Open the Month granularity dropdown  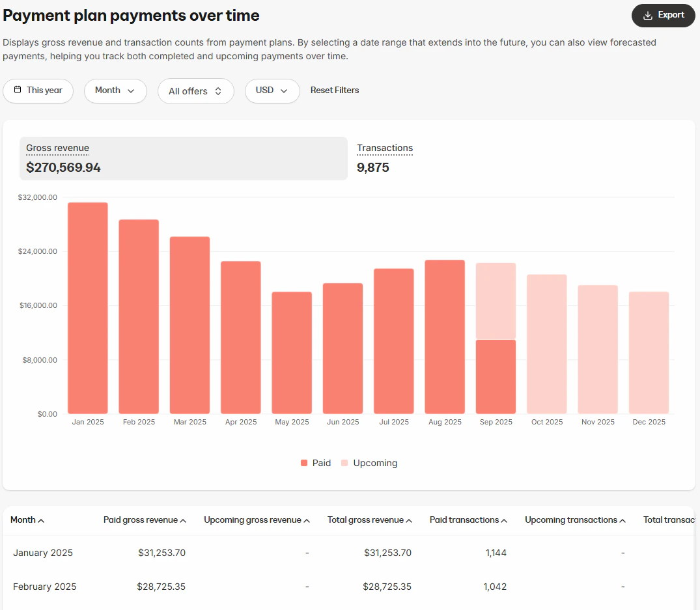coord(115,91)
